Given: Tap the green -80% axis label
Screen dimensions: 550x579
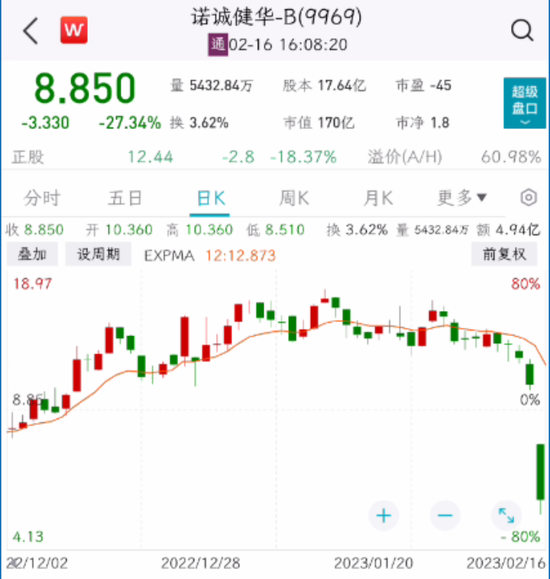Looking at the screenshot, I should point(520,537).
